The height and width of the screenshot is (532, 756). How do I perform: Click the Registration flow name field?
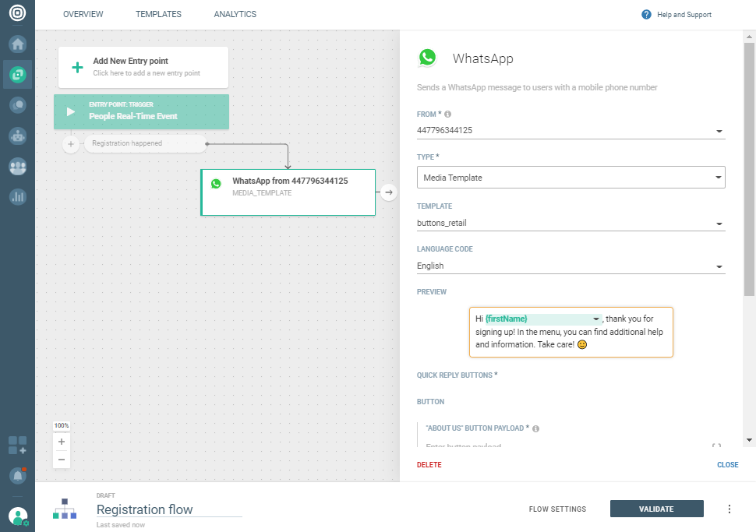168,510
